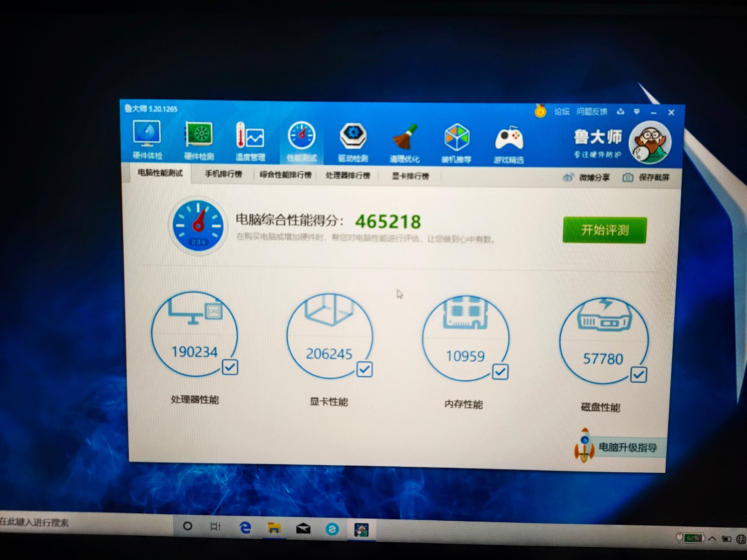Click the Windows battery status tray icon
The height and width of the screenshot is (560, 747).
tap(726, 539)
